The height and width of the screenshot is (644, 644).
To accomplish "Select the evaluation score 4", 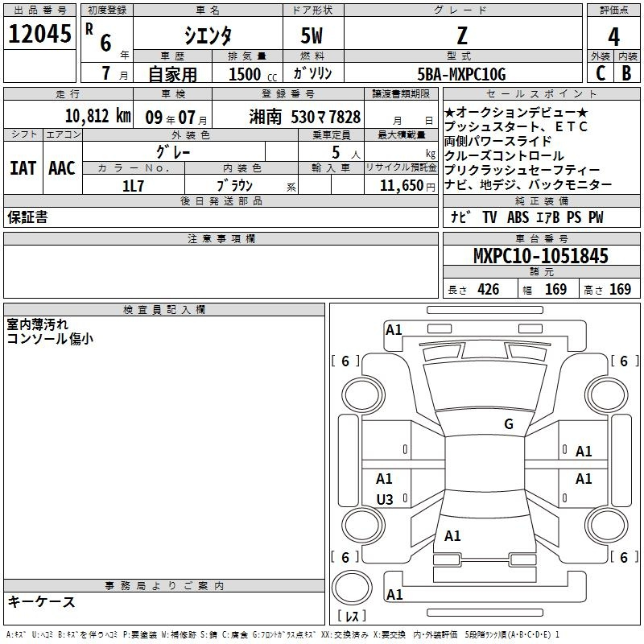I will [x=614, y=37].
